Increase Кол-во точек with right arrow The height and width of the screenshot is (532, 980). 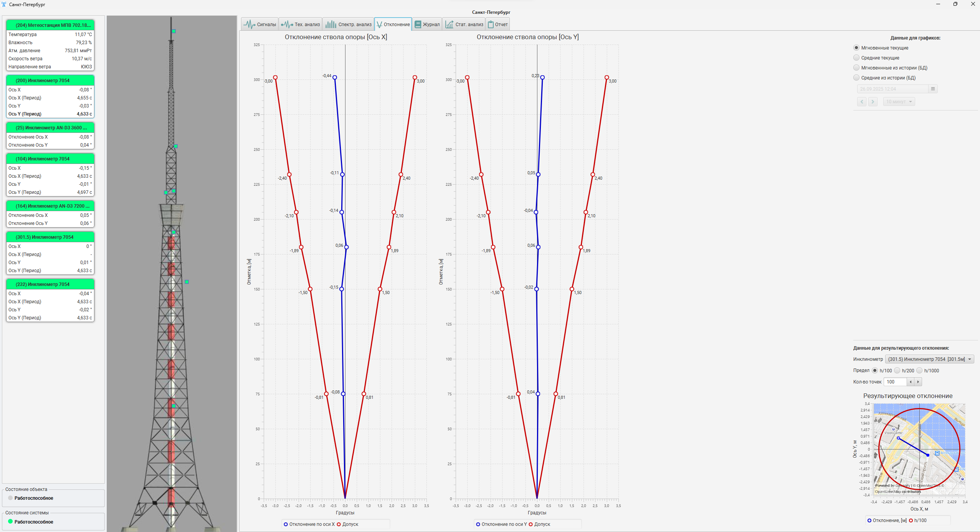point(918,382)
